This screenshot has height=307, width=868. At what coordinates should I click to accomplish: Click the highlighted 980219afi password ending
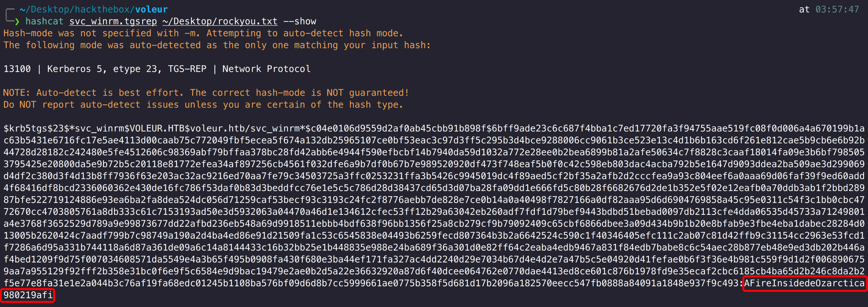[x=28, y=296]
